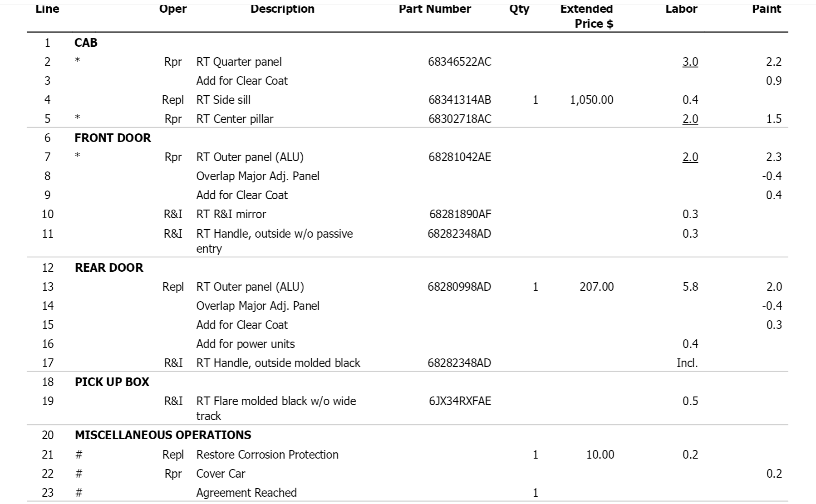Click the Agreement Reached line

(408, 493)
